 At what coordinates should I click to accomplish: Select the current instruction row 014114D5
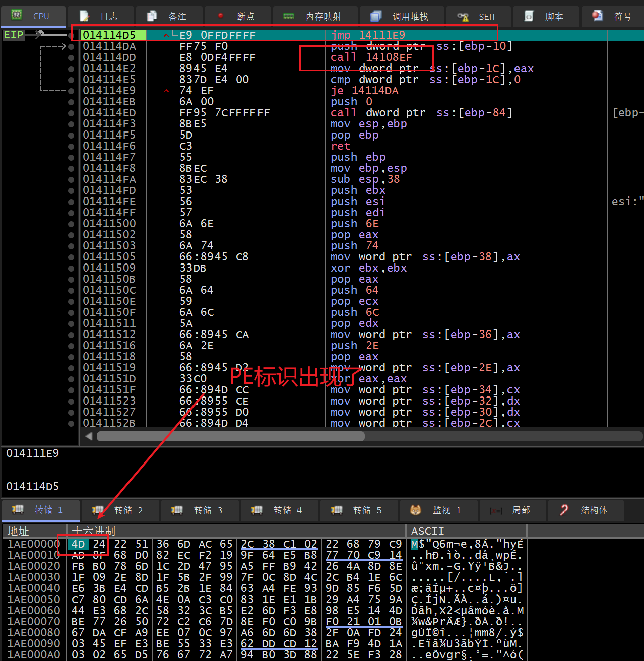point(361,35)
